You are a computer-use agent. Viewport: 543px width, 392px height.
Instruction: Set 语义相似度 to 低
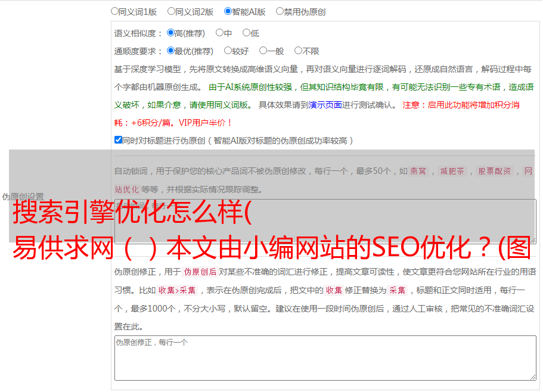pos(246,33)
